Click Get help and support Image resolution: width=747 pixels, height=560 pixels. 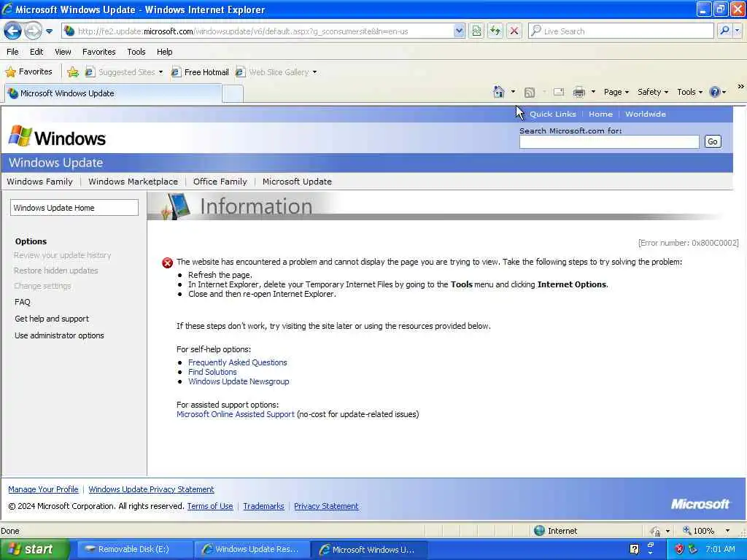pos(52,319)
